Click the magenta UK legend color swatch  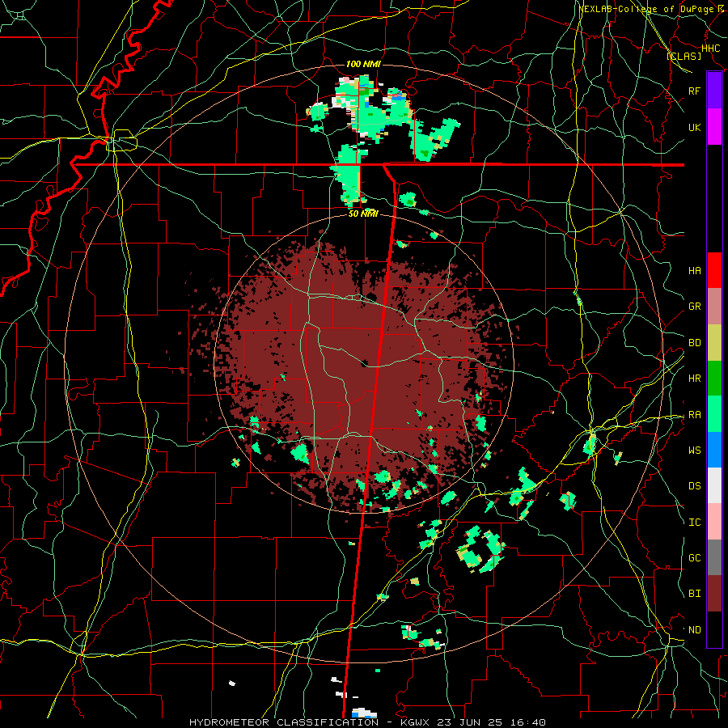[714, 127]
